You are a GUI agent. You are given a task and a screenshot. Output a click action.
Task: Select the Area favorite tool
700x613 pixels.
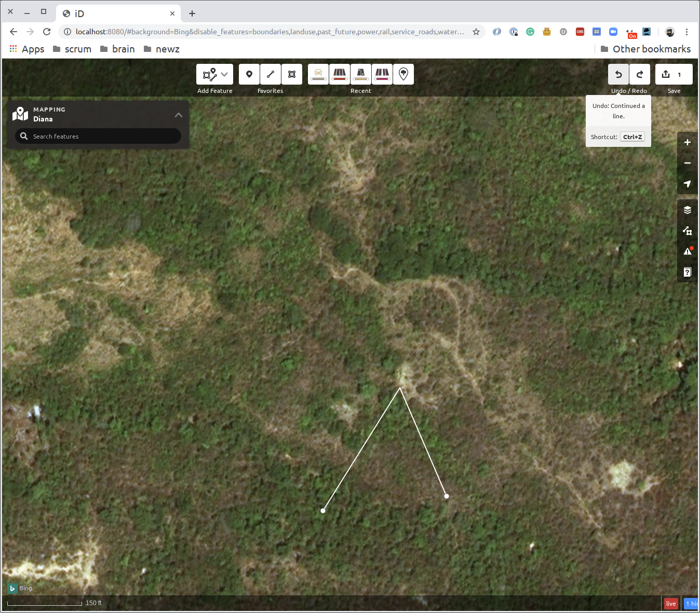point(292,74)
